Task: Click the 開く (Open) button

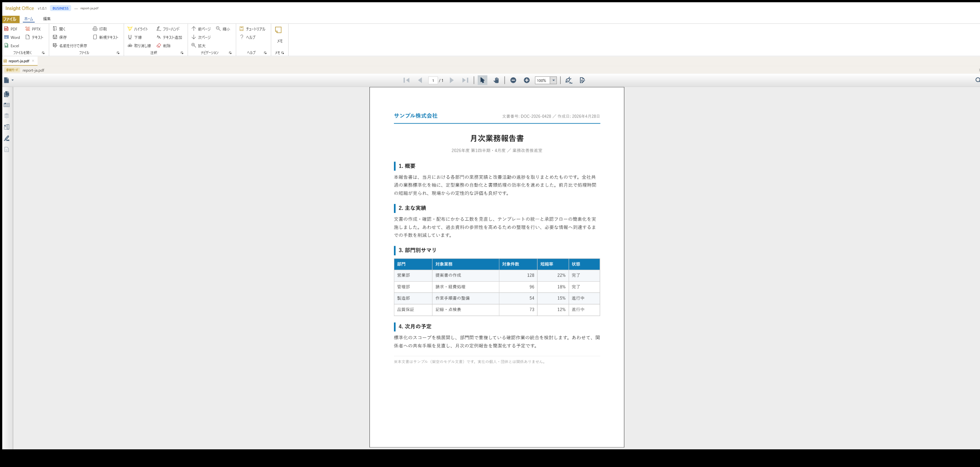Action: 59,29
